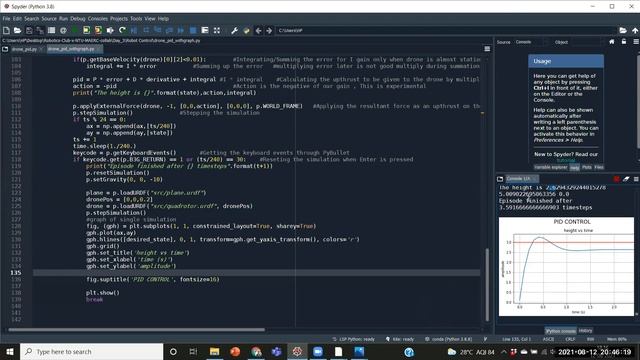Change to parent directory up arrow
Image resolution: width=640 pixels, height=360 pixels.
coord(635,30)
